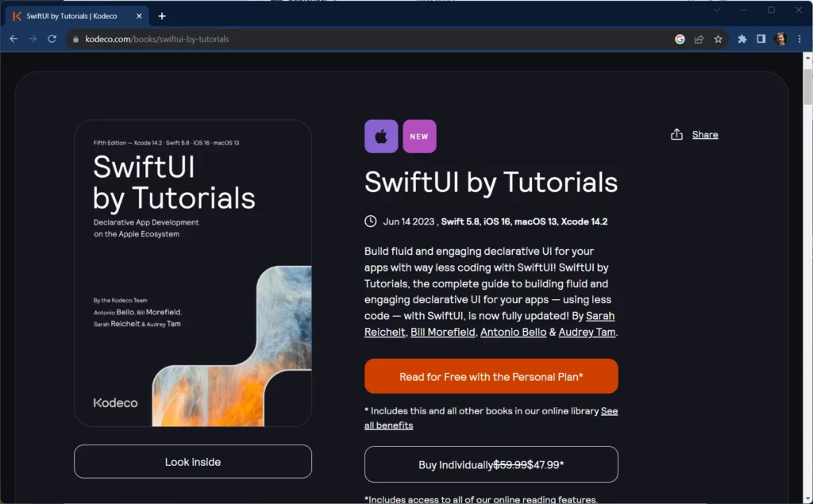Open a new tab with plus button
Viewport: 813px width, 504px height.
pyautogui.click(x=162, y=16)
